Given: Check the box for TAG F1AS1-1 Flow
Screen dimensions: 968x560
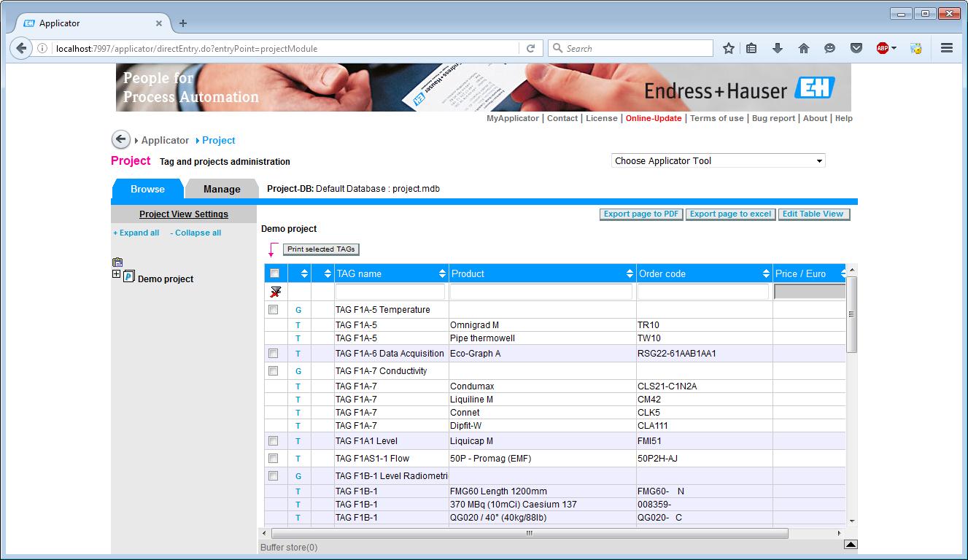Looking at the screenshot, I should click(x=274, y=459).
